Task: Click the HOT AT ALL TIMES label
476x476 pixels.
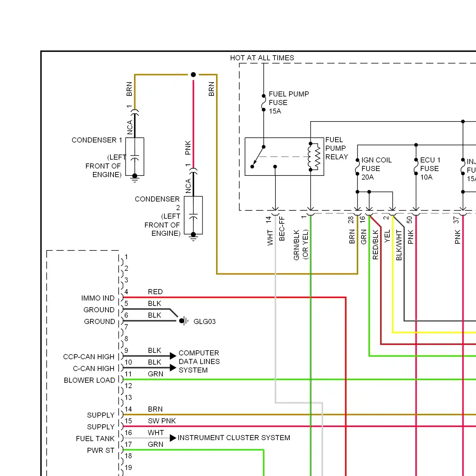Action: coord(262,58)
